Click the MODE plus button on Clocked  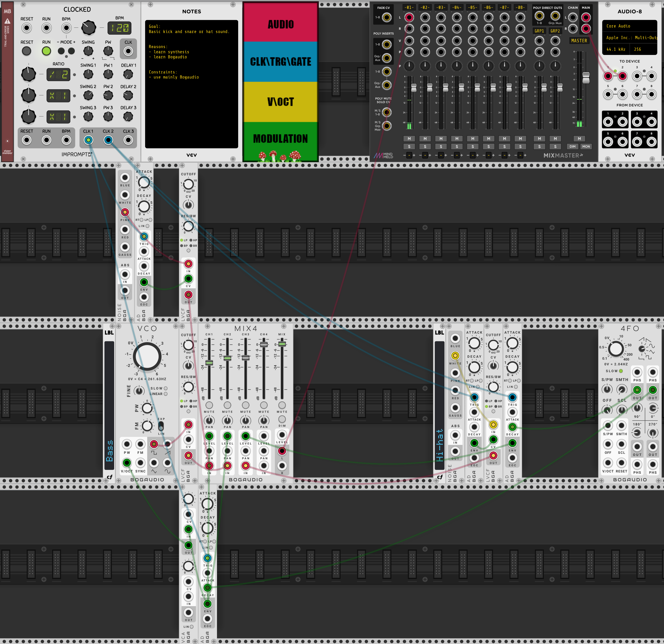(71, 51)
